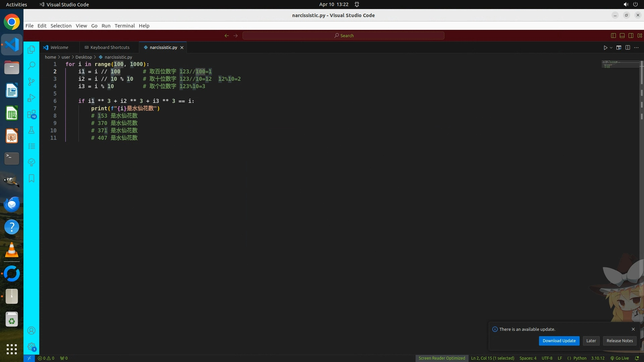Open the Search view in activity bar
This screenshot has height=362, width=644.
tap(31, 65)
